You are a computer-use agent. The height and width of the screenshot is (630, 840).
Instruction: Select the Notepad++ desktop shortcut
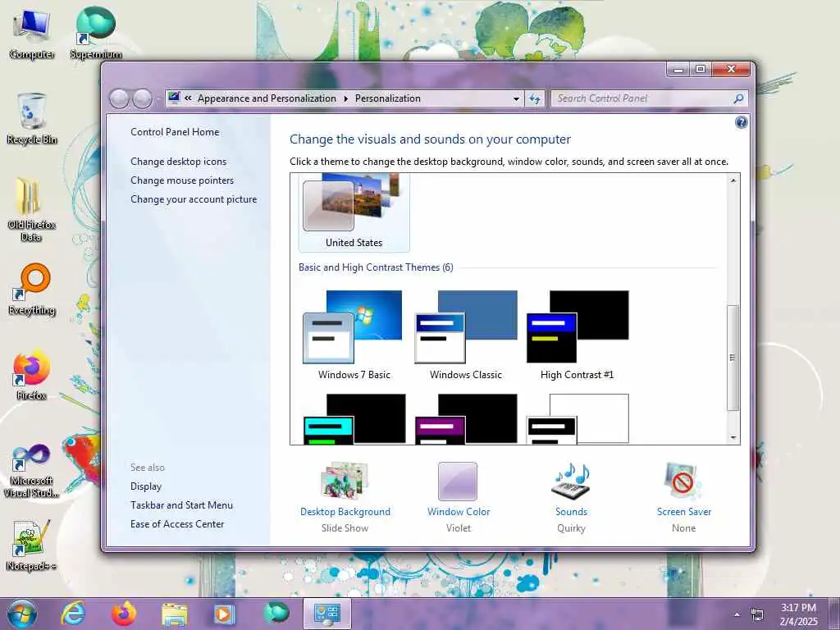click(32, 546)
